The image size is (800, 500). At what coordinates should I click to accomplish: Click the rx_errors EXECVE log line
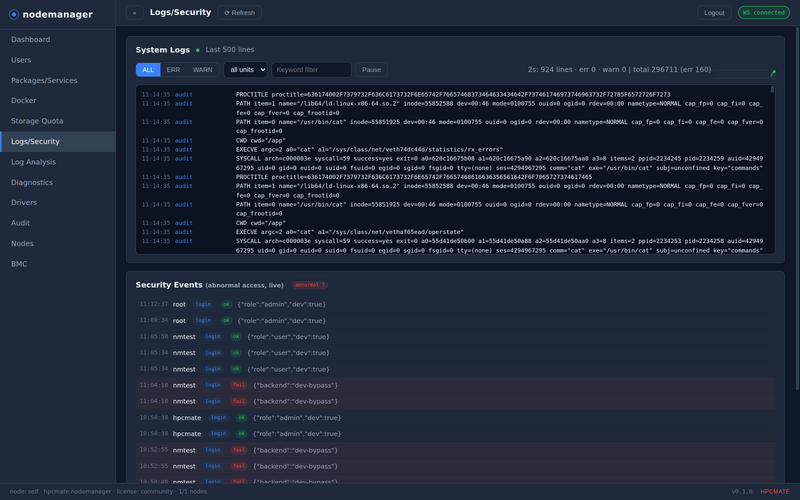click(x=369, y=149)
